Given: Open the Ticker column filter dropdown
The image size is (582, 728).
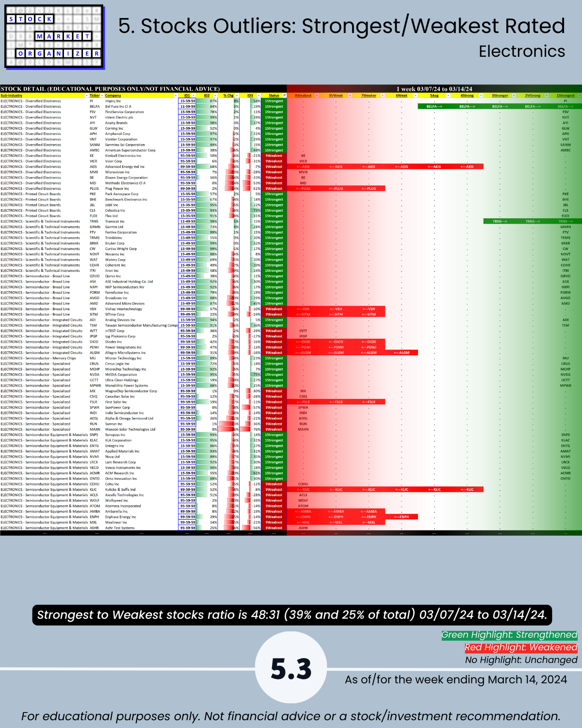Looking at the screenshot, I should 102,96.
